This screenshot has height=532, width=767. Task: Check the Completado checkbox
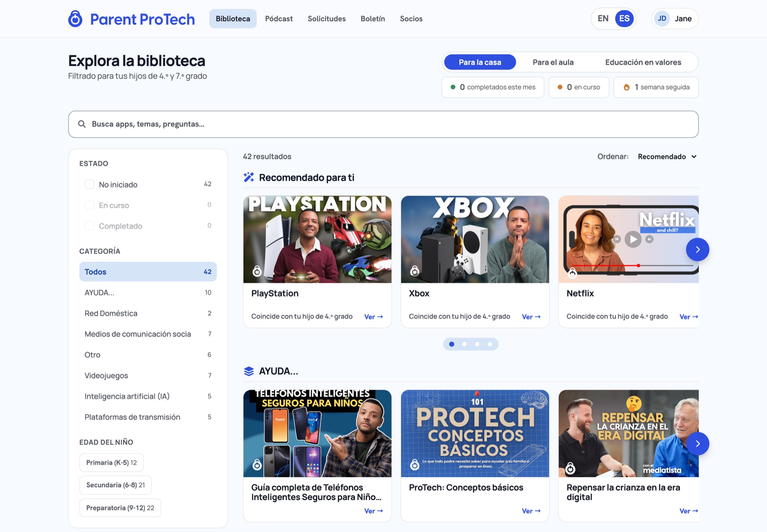[90, 225]
